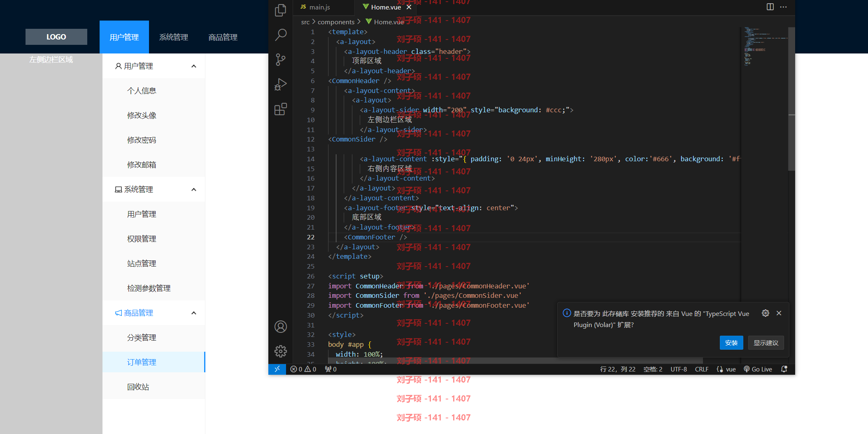Open notification settings gear in Volar prompt

point(766,313)
